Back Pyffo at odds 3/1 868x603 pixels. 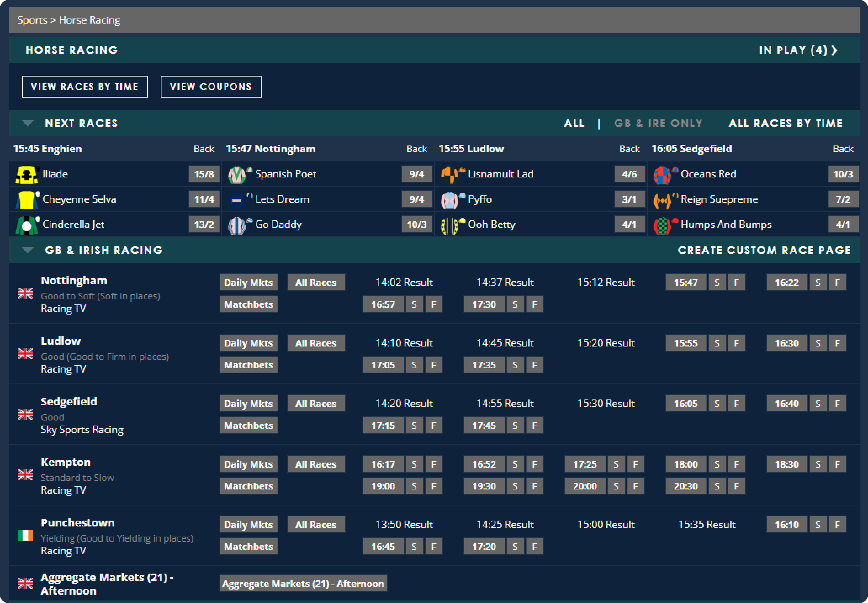pos(629,199)
